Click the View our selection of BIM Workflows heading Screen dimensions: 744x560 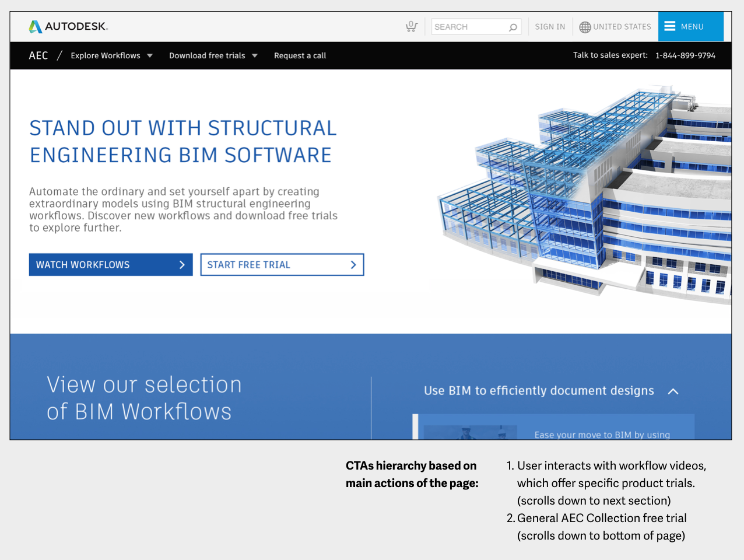144,398
